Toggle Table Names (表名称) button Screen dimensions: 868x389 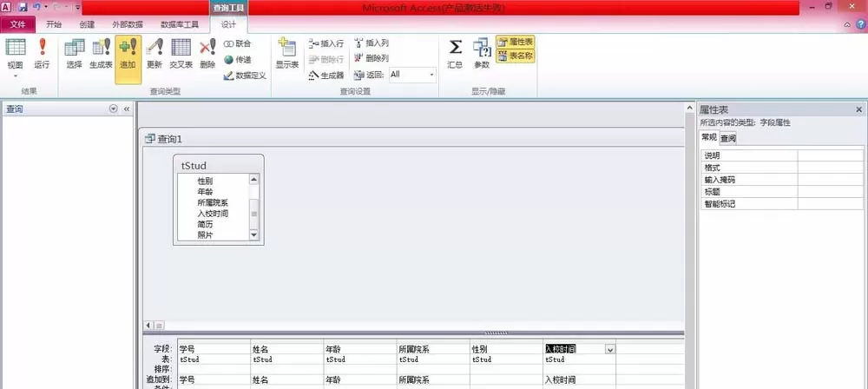pos(516,56)
